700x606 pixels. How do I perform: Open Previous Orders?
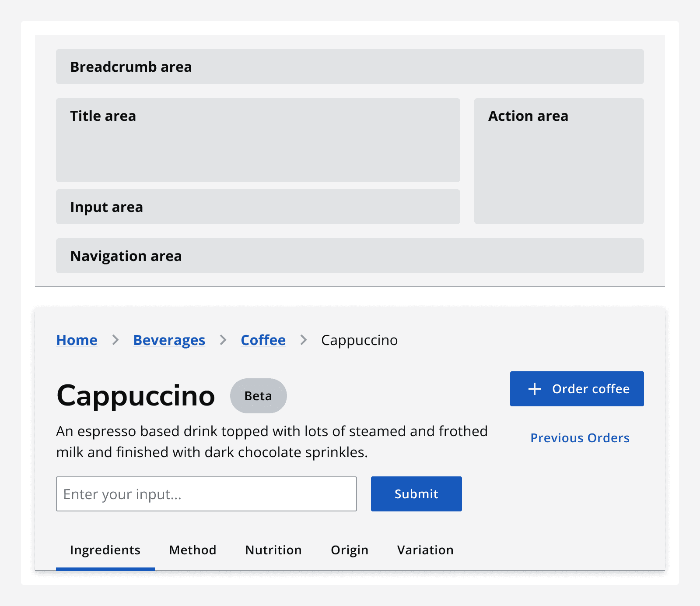point(580,438)
